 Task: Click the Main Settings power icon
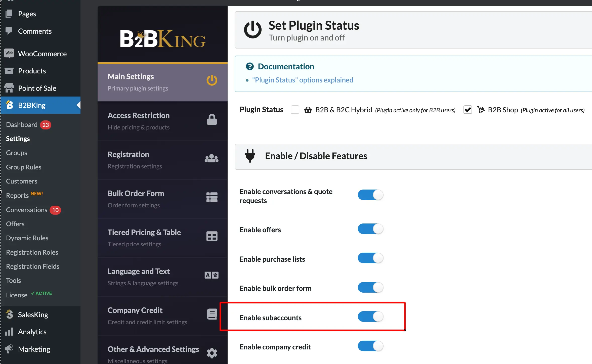tap(212, 80)
